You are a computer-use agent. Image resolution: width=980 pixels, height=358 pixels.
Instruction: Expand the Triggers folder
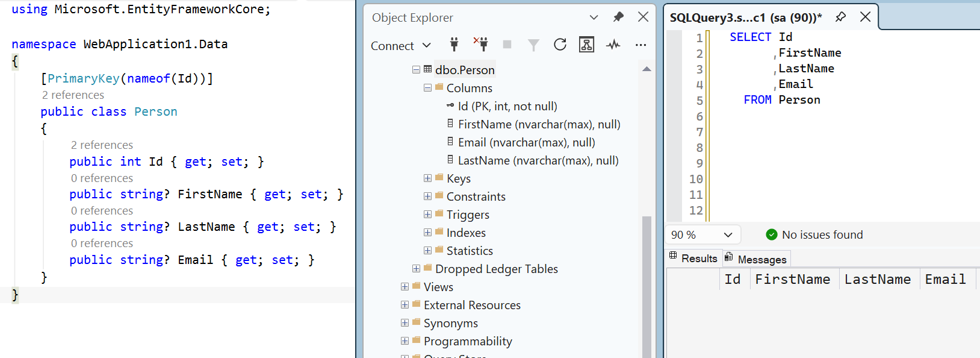point(427,214)
